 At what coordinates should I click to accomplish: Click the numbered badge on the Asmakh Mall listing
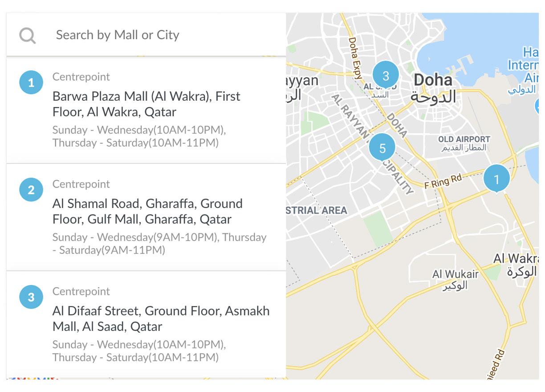(x=31, y=296)
